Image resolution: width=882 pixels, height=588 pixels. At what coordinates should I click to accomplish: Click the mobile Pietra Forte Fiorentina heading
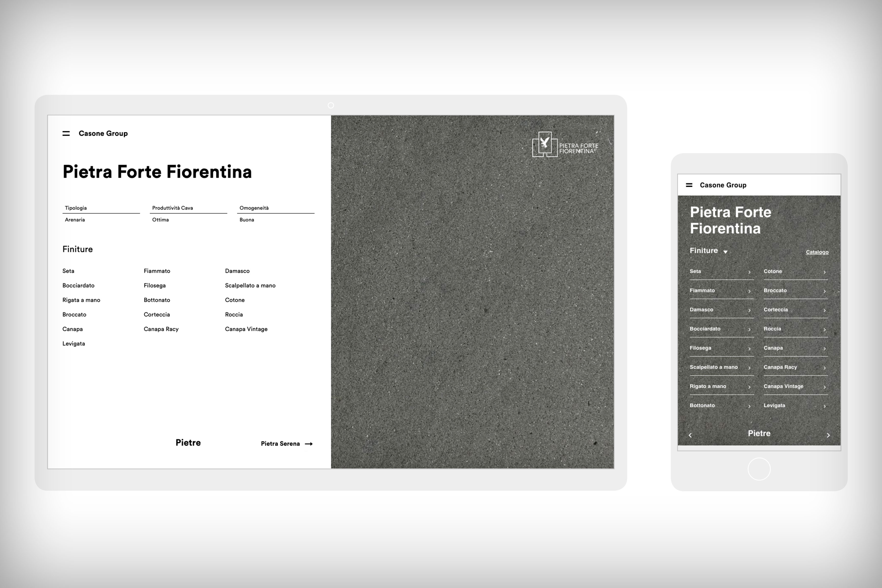pyautogui.click(x=730, y=220)
